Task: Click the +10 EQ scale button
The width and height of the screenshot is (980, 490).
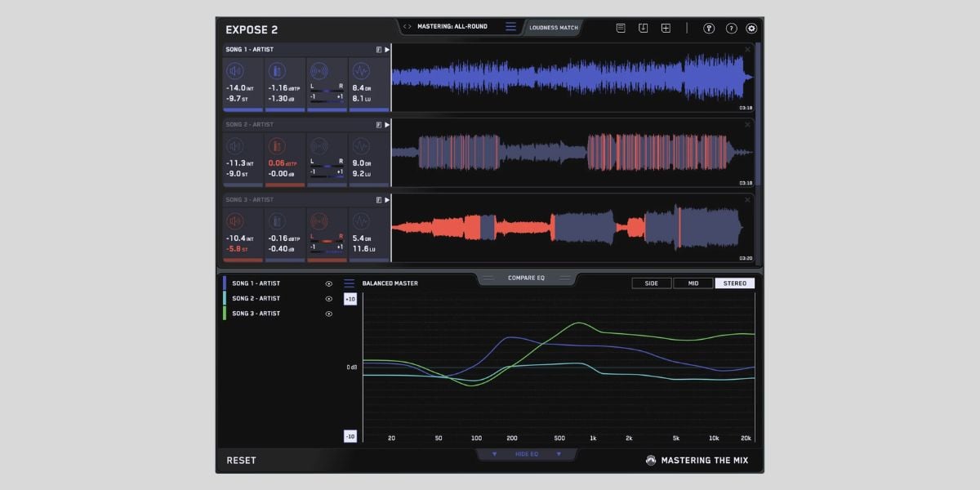Action: pyautogui.click(x=350, y=299)
